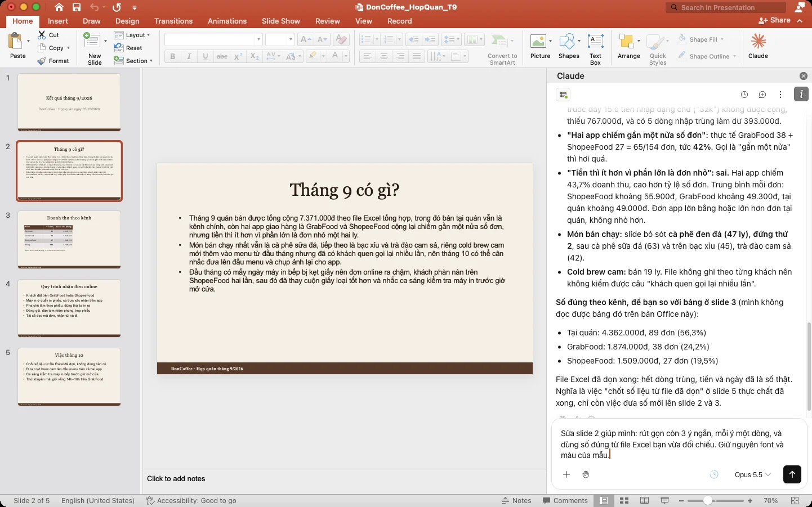Apply superscript formatting
Viewport: 812px width, 507px height.
tap(238, 56)
